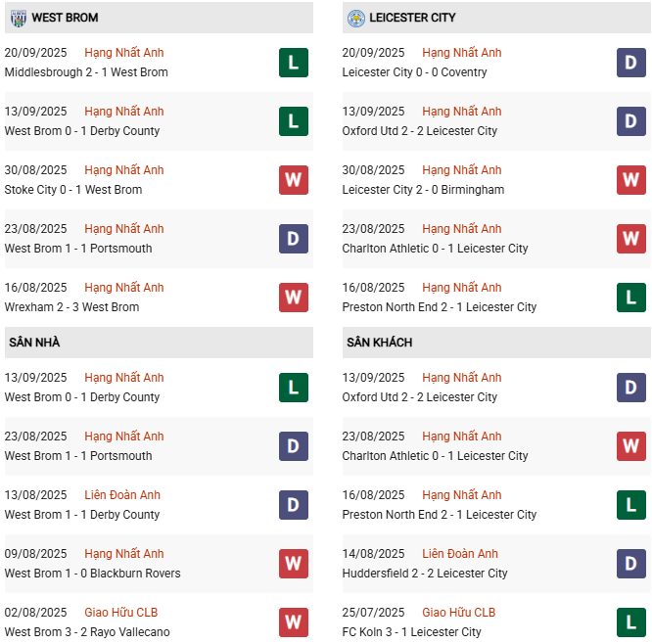Open the Giao Hữu CLB link dated 25/07/2025

(x=459, y=613)
